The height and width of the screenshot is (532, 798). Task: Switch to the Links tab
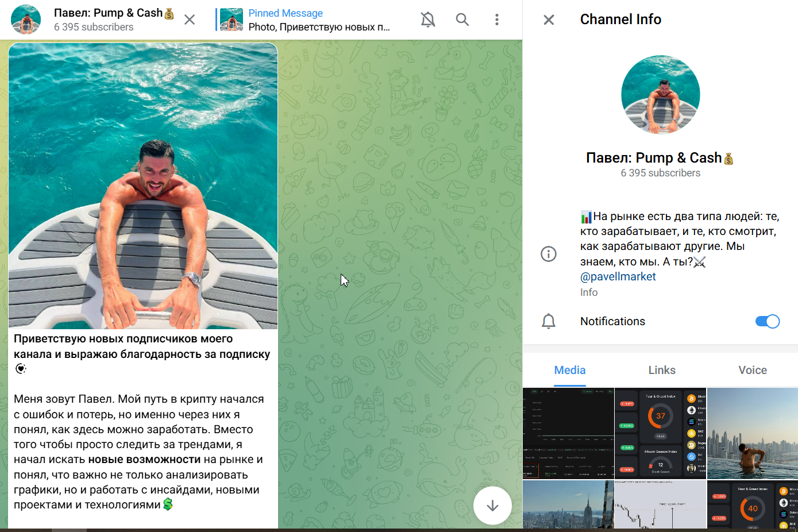click(x=662, y=370)
